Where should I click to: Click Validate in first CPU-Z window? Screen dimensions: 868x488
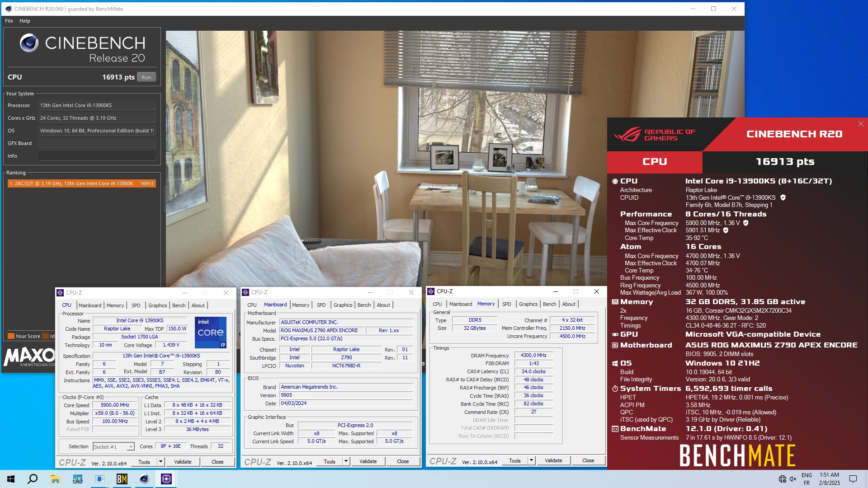click(x=183, y=462)
